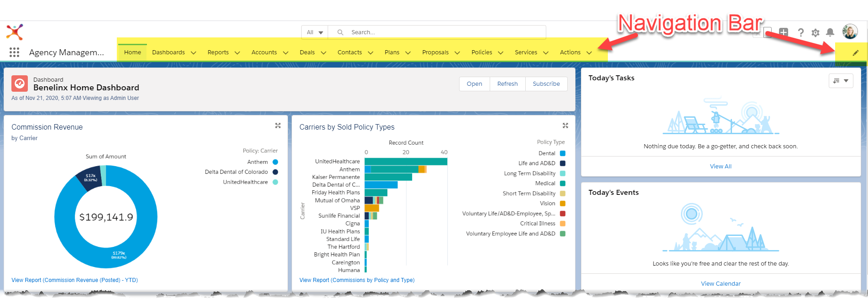The image size is (868, 303).
Task: Expand the Deals tab chevron
Action: coord(324,52)
